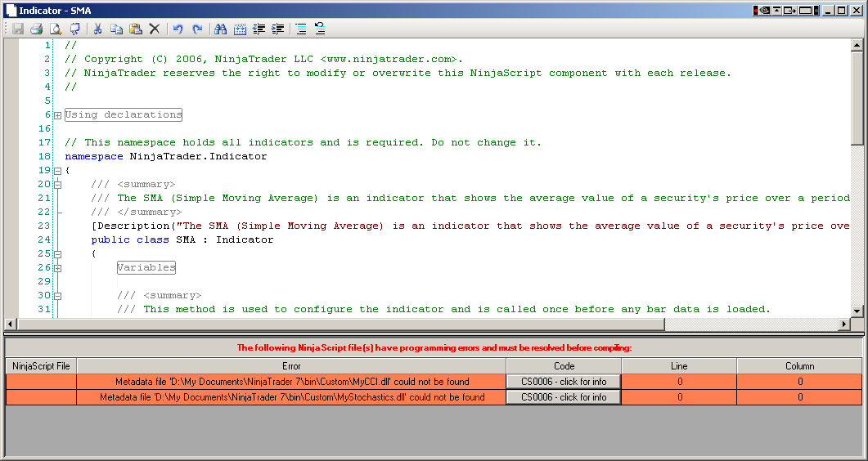Click the [Description( attribute on line 23
Screen dimensions: 868x461
pos(133,226)
